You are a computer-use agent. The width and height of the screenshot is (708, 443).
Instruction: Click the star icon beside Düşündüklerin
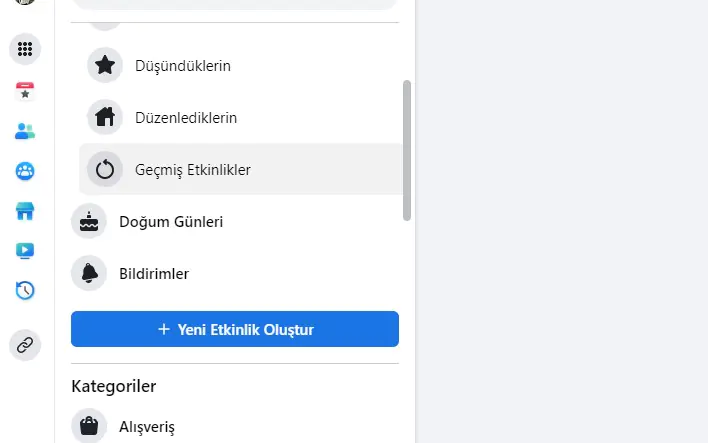click(x=105, y=66)
